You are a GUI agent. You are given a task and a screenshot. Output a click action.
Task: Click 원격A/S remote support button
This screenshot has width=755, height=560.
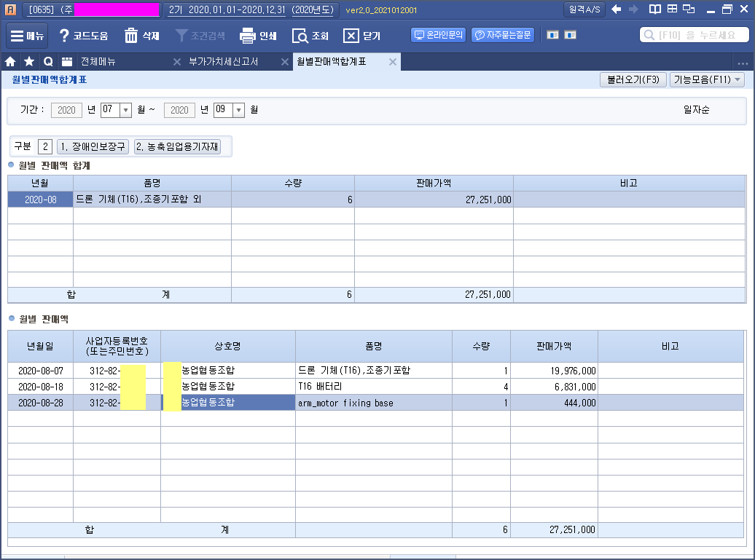tap(584, 9)
